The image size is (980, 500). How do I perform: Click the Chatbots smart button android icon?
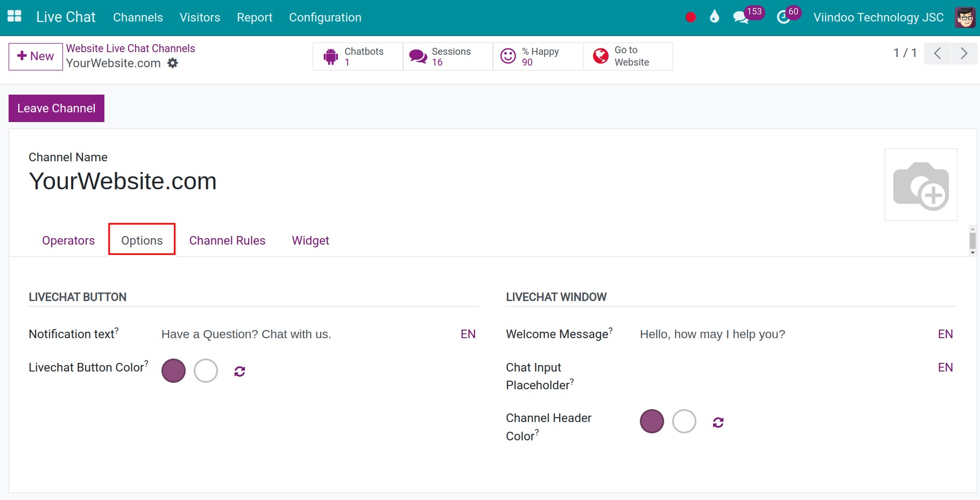click(330, 56)
